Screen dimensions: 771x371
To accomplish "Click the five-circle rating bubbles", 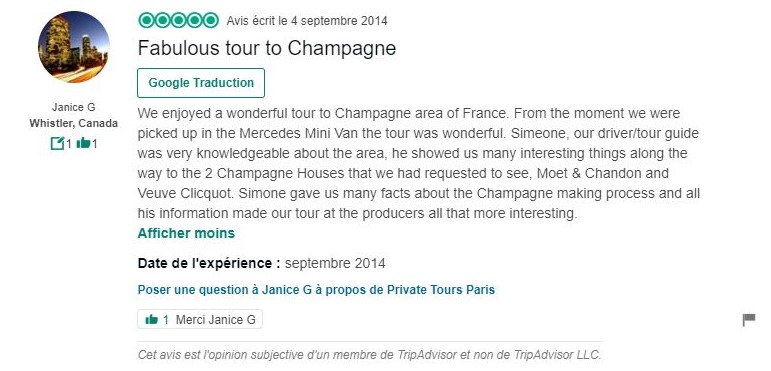I will tap(178, 20).
